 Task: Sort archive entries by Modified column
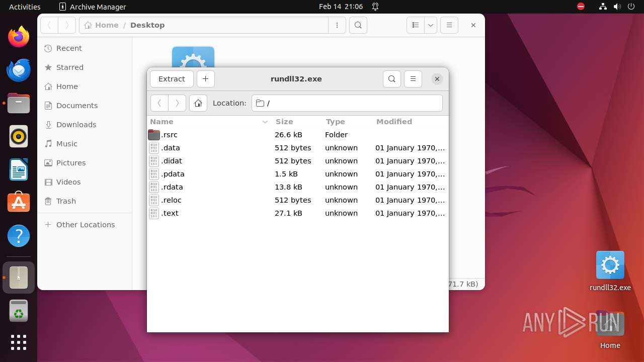[x=410, y=122]
